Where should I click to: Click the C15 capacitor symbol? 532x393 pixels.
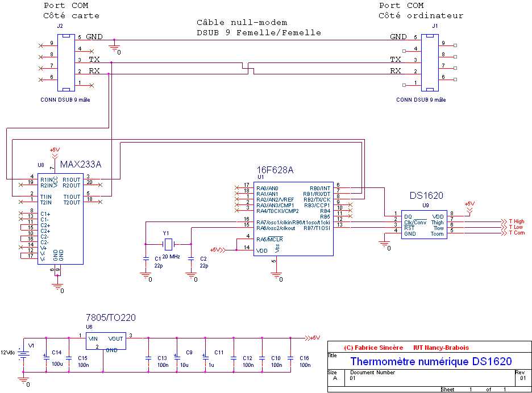pos(69,358)
